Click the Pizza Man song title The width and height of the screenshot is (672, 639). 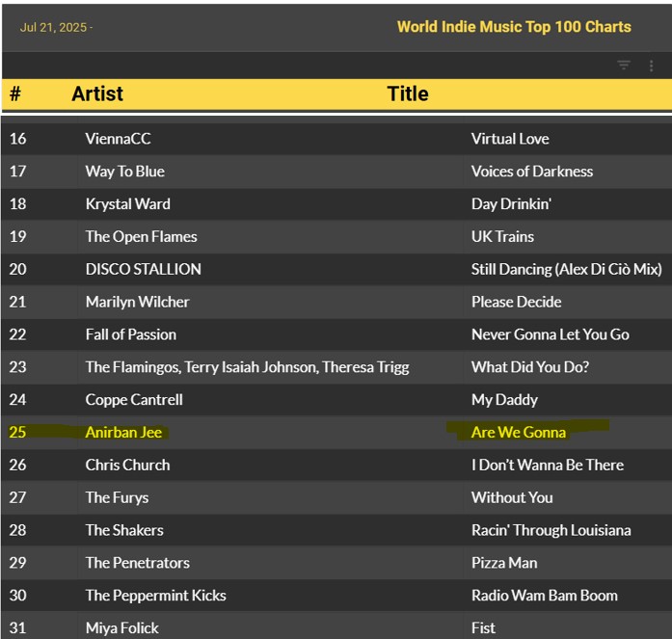(x=503, y=563)
